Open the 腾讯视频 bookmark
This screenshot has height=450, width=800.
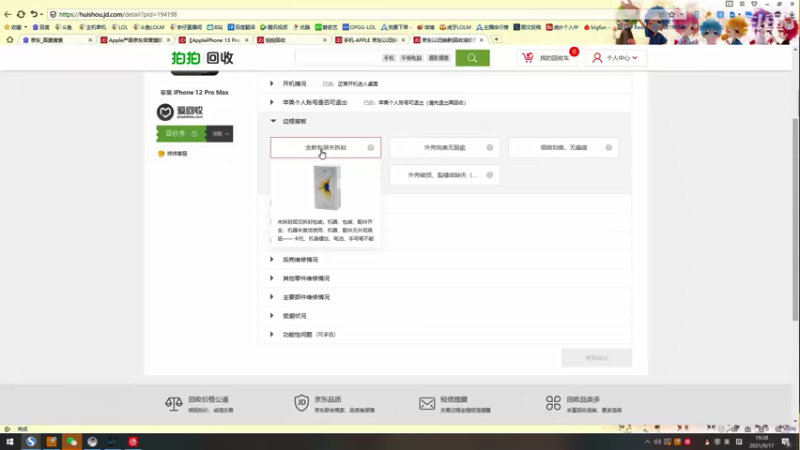coord(274,27)
